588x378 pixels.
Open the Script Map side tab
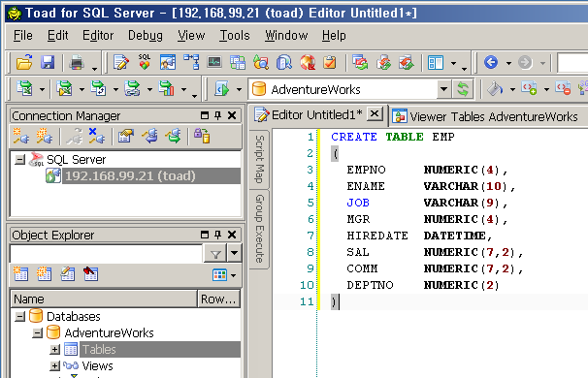point(259,160)
